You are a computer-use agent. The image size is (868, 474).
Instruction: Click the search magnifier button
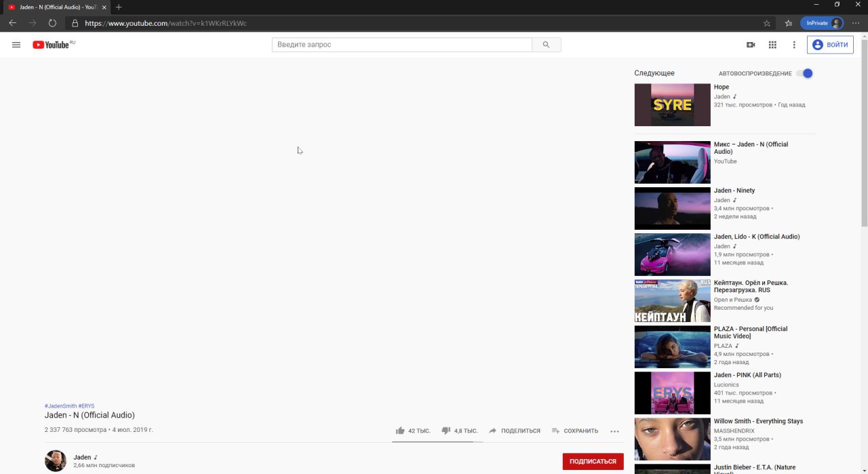pyautogui.click(x=547, y=45)
